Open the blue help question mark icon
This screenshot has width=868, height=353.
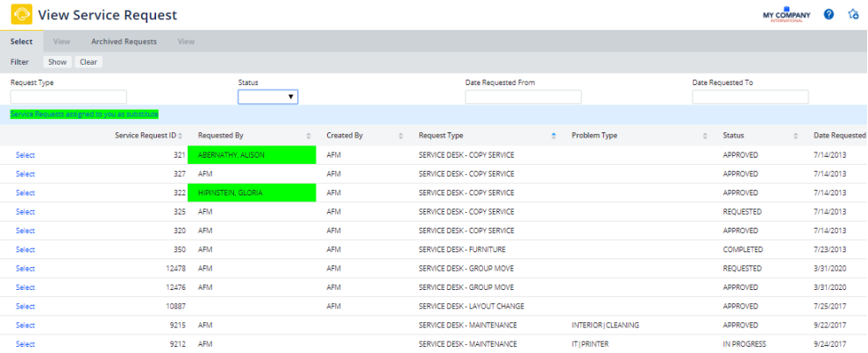[829, 15]
